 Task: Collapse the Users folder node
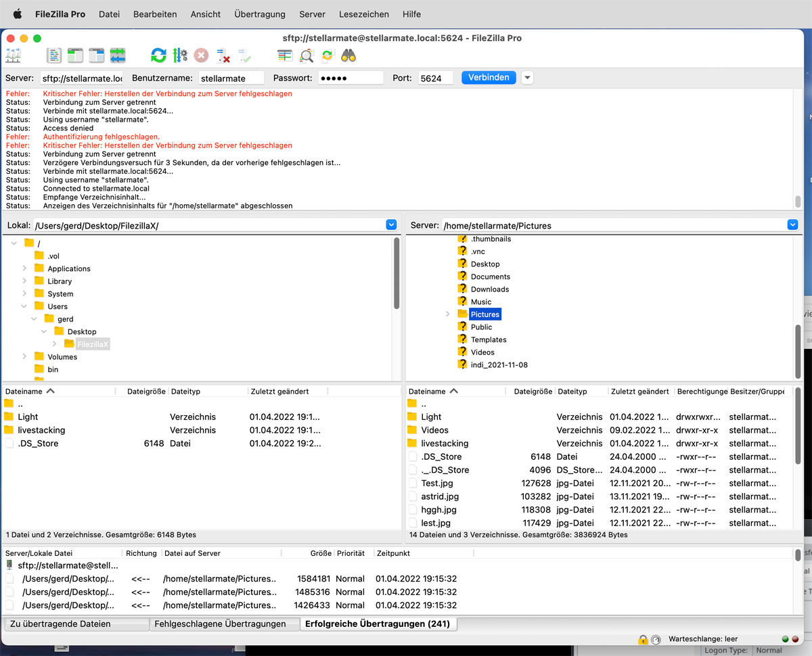pos(24,306)
